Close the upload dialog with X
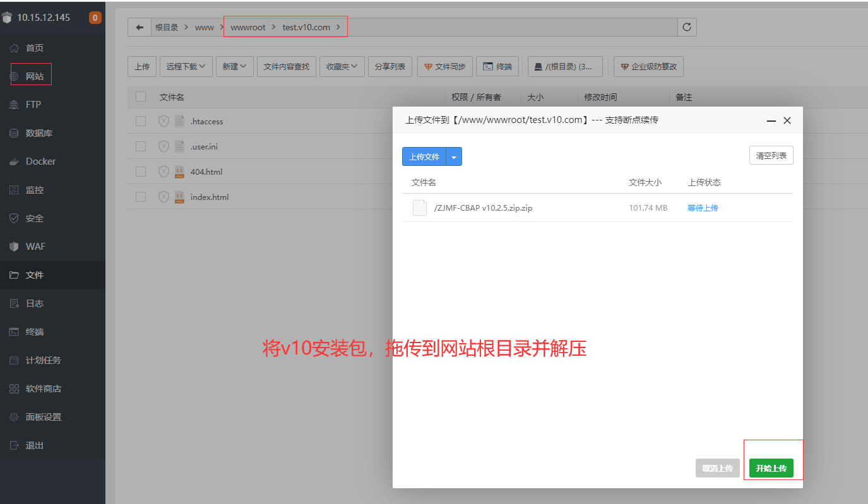 (x=787, y=120)
